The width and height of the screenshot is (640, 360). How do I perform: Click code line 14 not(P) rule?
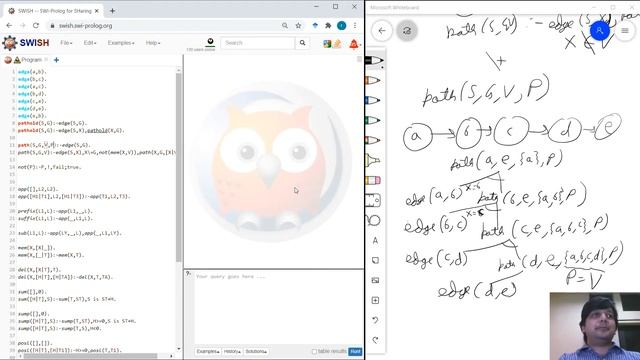tap(49, 167)
